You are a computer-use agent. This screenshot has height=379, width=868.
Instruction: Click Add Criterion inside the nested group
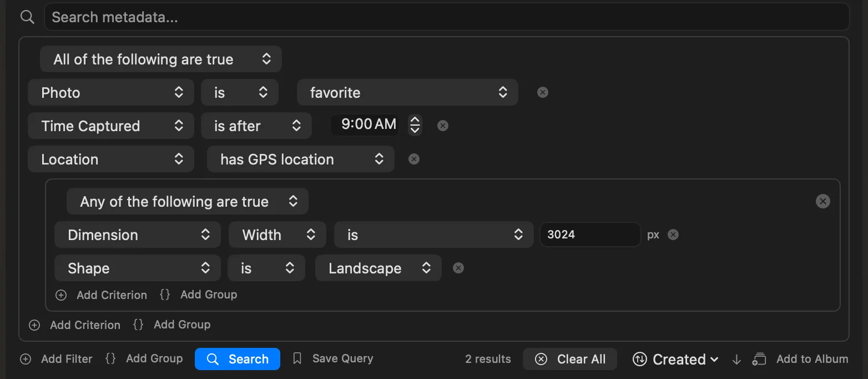(x=102, y=295)
